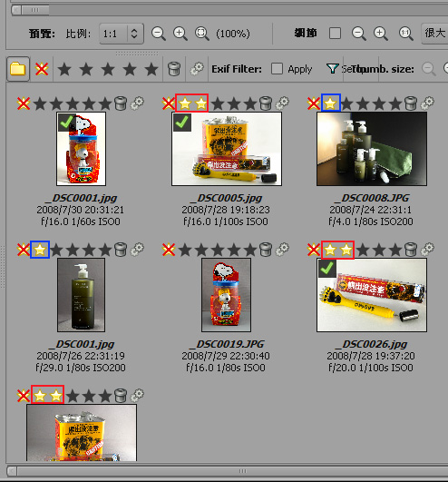Screen dimensions: 448x482
Task: Click the trash icon above _DSC0026.jpg
Action: 411,250
